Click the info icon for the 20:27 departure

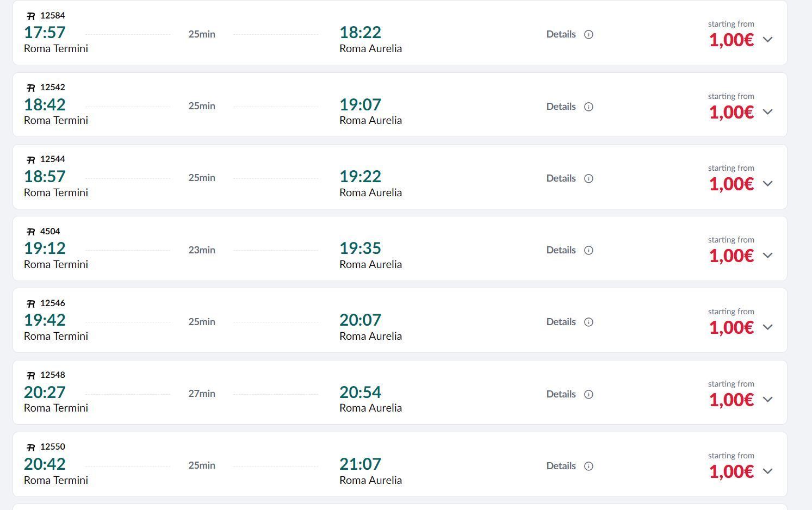tap(588, 394)
